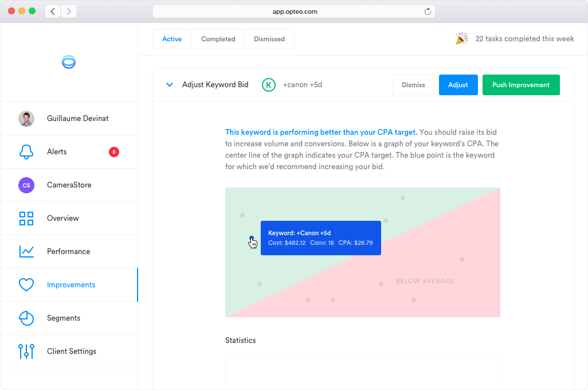Viewport: 588px width, 390px height.
Task: Collapse the Adjust Keyword Bid task chevron
Action: point(170,85)
